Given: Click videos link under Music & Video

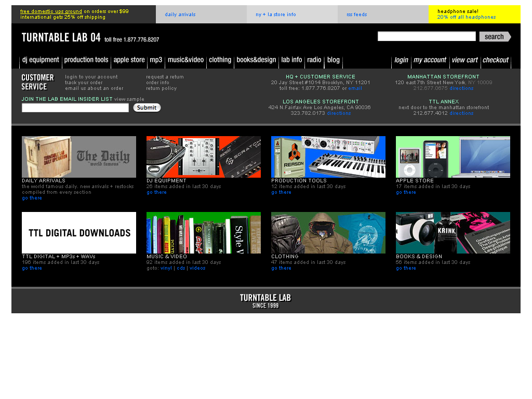Looking at the screenshot, I should click(x=197, y=269).
